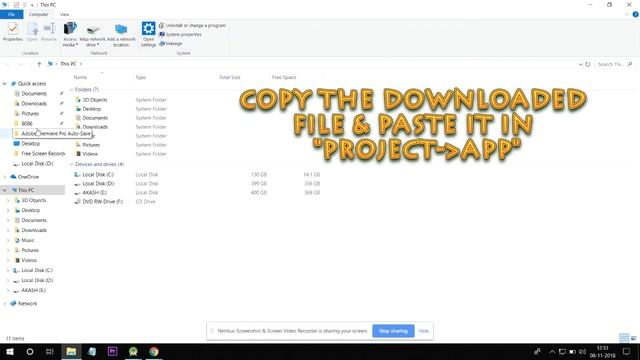Expand the Network tree node

pyautogui.click(x=4, y=304)
